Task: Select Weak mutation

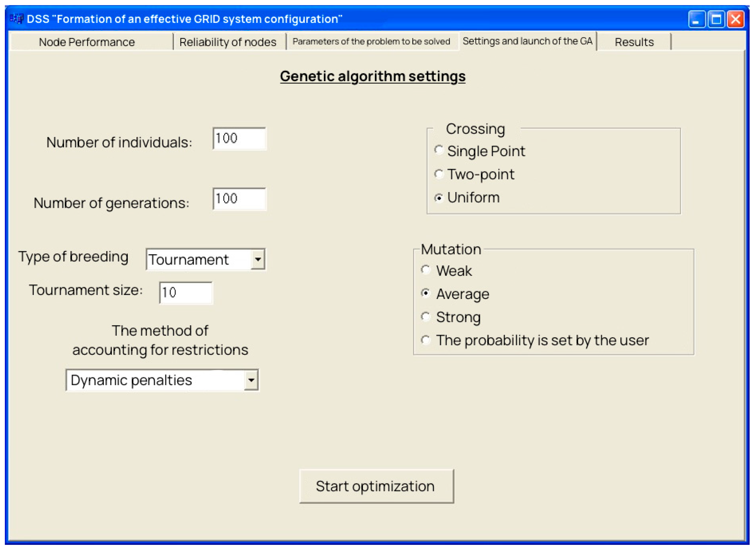Action: (x=426, y=270)
